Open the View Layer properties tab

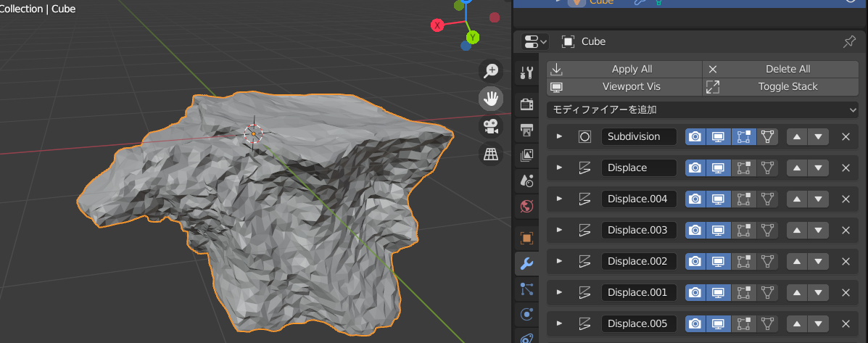[526, 155]
